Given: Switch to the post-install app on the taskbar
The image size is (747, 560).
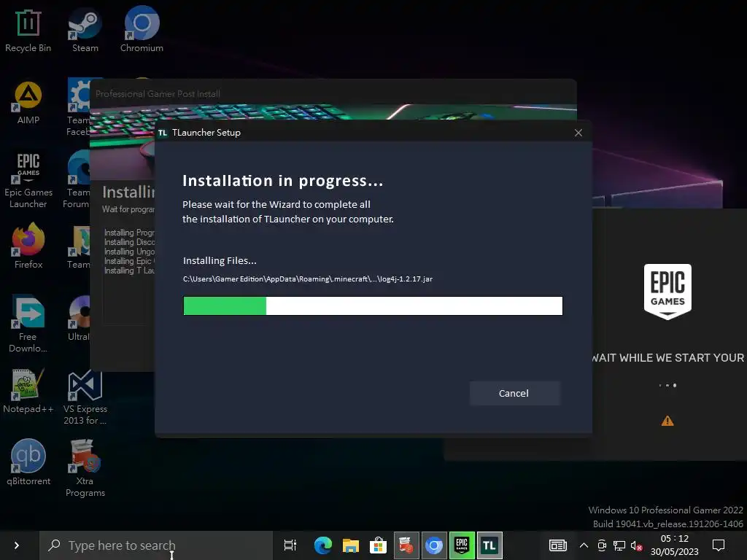Looking at the screenshot, I should point(406,545).
